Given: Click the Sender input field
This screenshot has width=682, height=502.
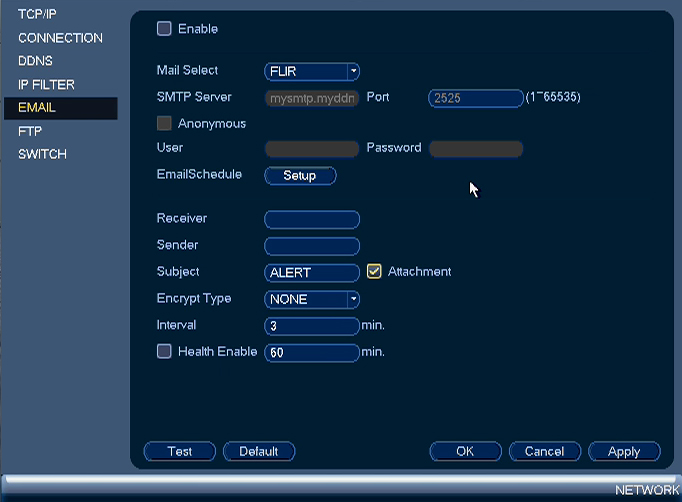Looking at the screenshot, I should [x=312, y=246].
